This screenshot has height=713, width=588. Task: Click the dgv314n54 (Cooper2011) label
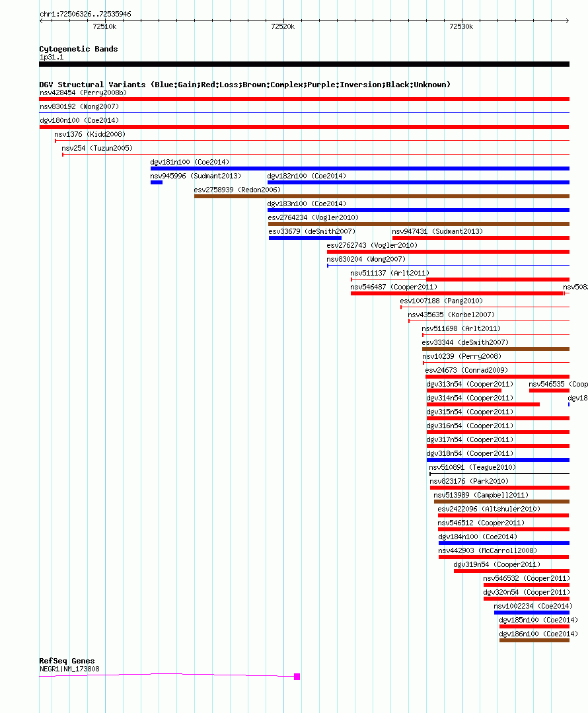(470, 398)
